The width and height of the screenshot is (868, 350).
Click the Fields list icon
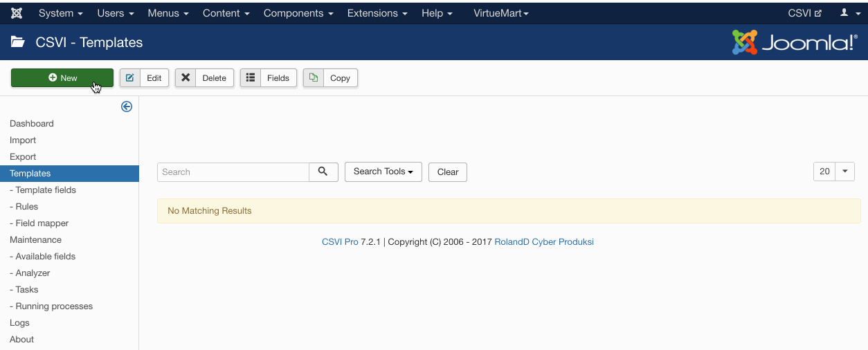click(251, 78)
